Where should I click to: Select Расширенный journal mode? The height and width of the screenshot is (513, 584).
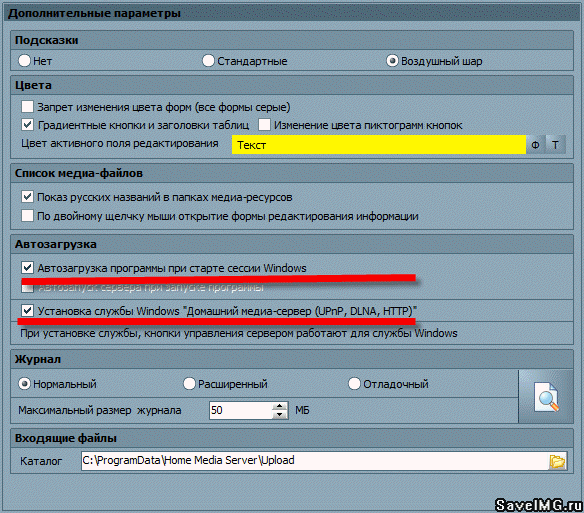(x=189, y=383)
